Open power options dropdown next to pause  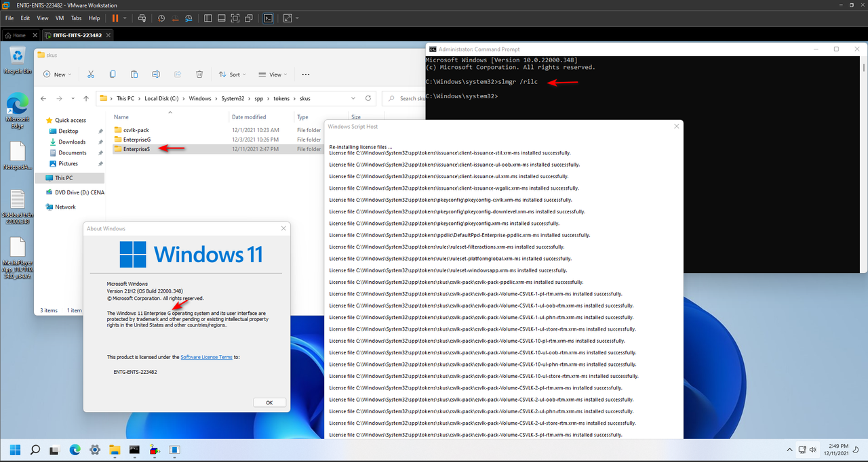pos(125,18)
